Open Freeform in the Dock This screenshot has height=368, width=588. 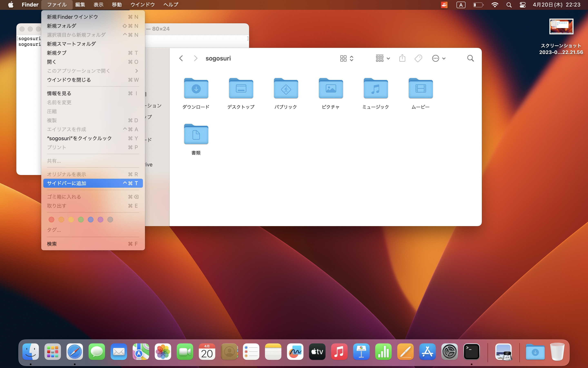[295, 352]
